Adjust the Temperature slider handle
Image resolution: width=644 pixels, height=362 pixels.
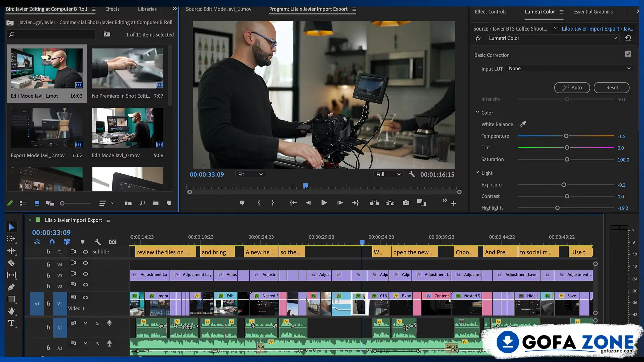(x=566, y=136)
